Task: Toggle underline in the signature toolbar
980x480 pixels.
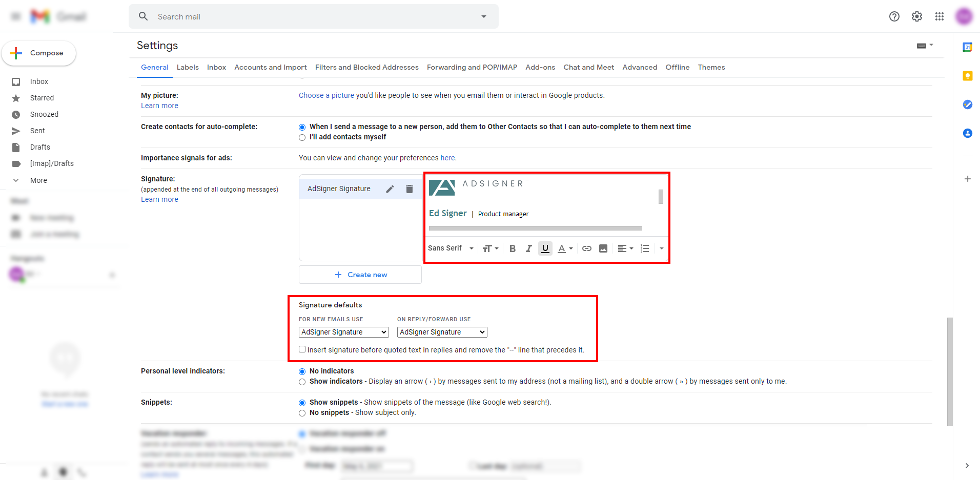Action: (545, 248)
